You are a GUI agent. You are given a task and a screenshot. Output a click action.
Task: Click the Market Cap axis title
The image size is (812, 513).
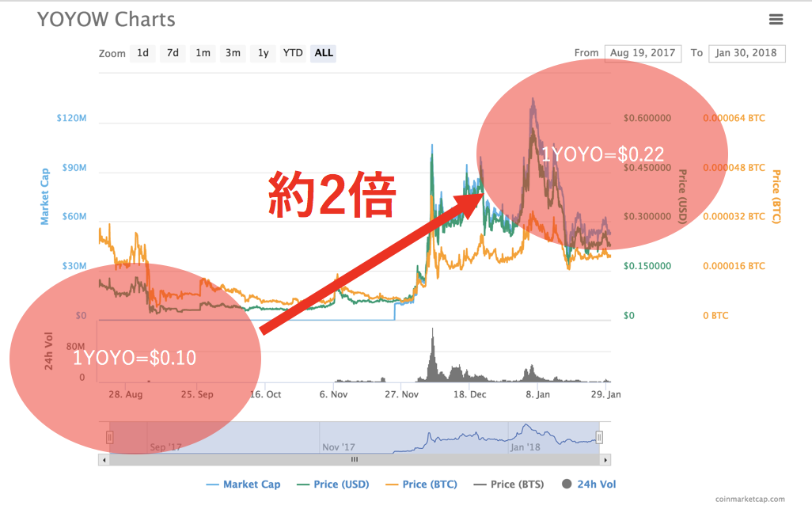click(45, 196)
